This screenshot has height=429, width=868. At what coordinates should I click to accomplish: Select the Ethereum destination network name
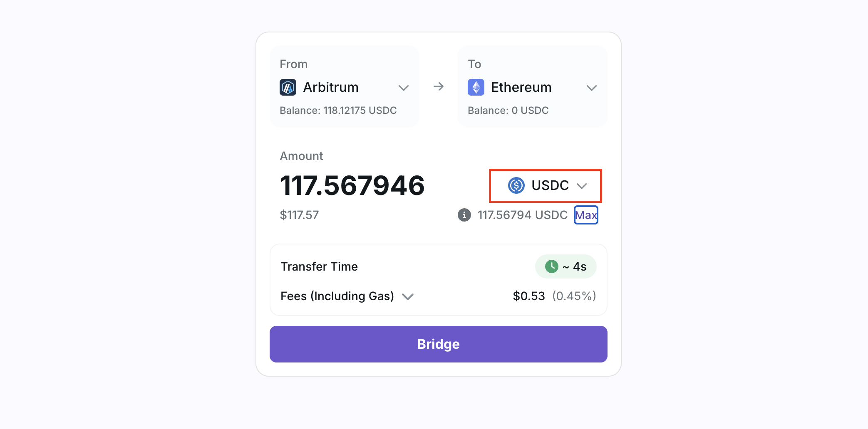pos(521,87)
